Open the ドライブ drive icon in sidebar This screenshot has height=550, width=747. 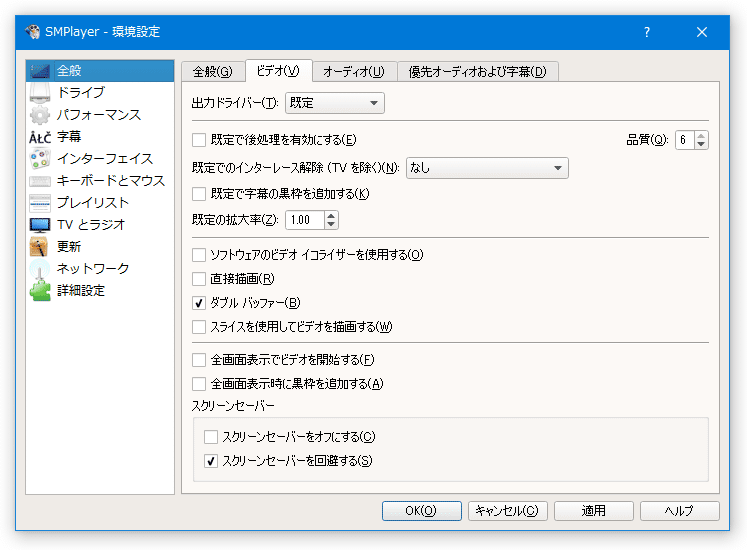(40, 93)
